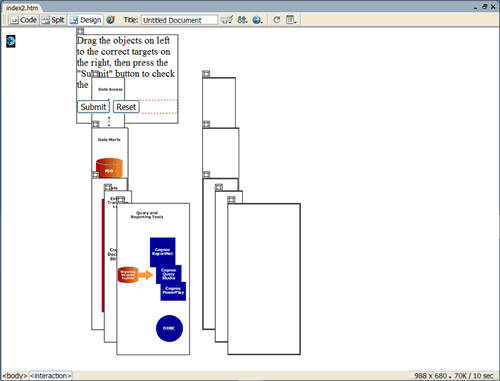Screen dimensions: 500x381
Task: Select the layer handle above the instructions text box
Action: 80,31
